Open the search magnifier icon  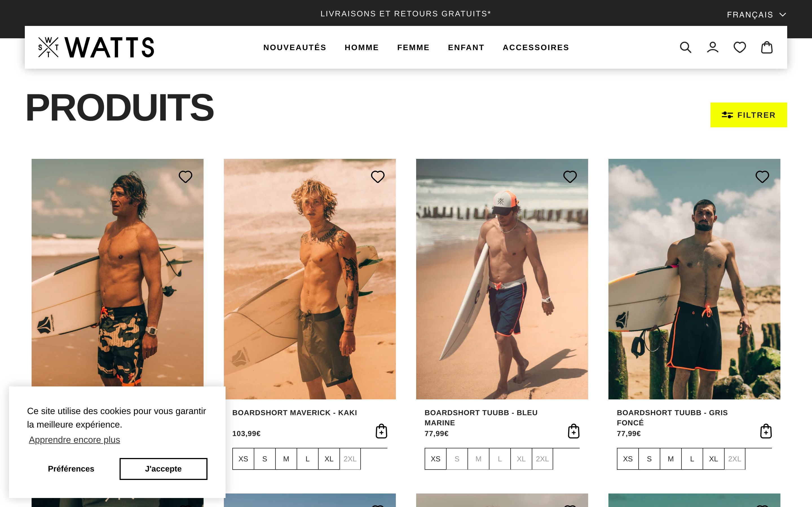(x=685, y=47)
